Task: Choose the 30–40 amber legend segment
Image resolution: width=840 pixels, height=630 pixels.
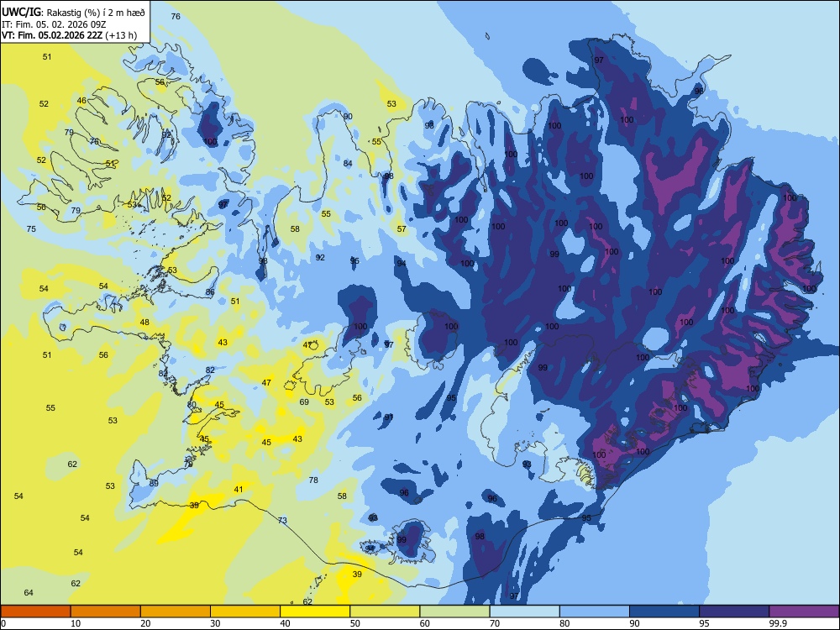Action: coord(245,612)
